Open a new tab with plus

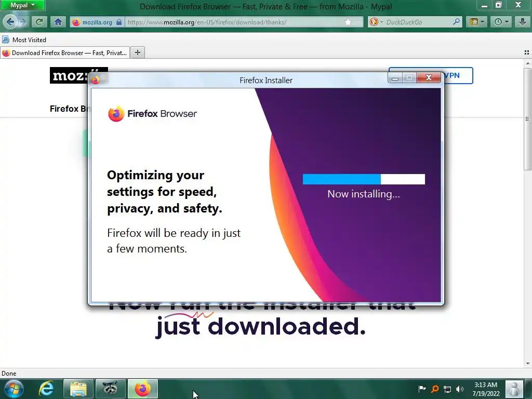click(137, 52)
